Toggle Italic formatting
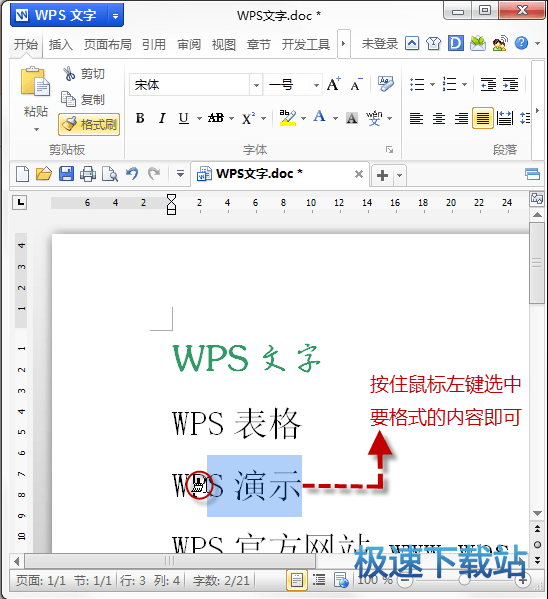The image size is (548, 599). coord(162,118)
